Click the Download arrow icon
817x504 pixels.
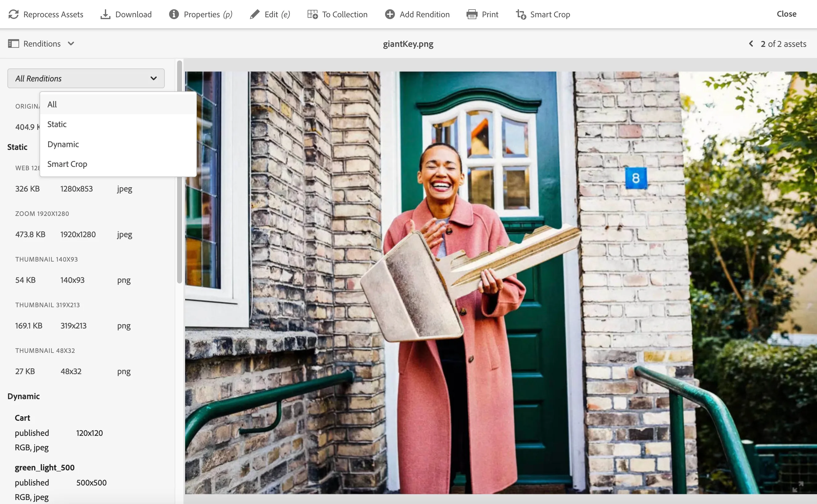coord(105,14)
